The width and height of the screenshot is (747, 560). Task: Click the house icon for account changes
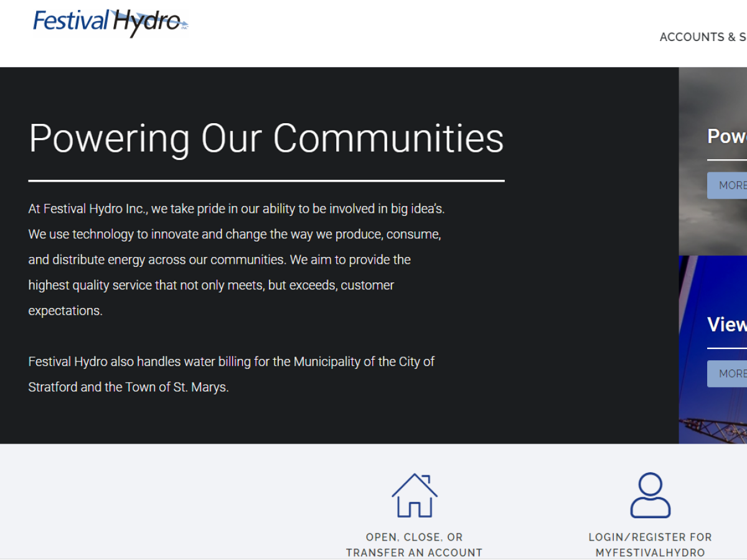(x=415, y=495)
